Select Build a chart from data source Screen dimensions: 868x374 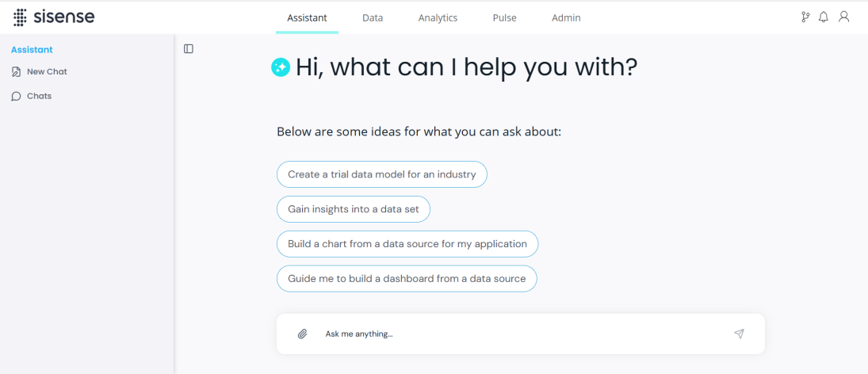point(407,244)
